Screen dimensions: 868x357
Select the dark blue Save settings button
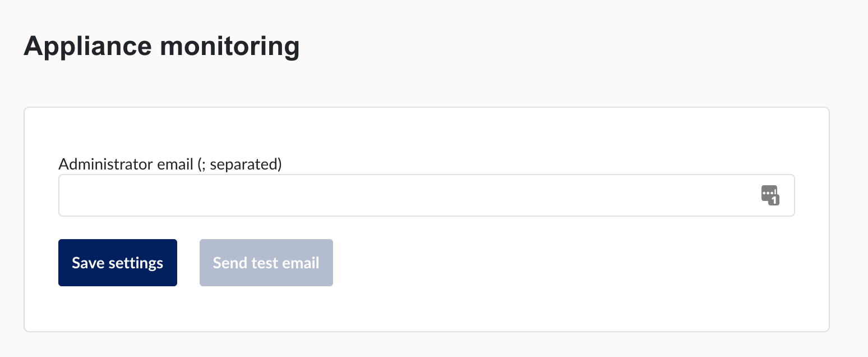coord(118,263)
